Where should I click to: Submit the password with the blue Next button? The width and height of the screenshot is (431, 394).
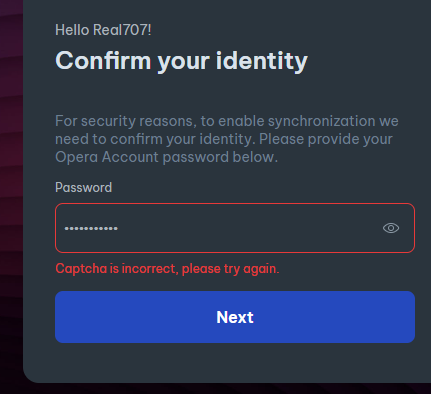(x=235, y=317)
